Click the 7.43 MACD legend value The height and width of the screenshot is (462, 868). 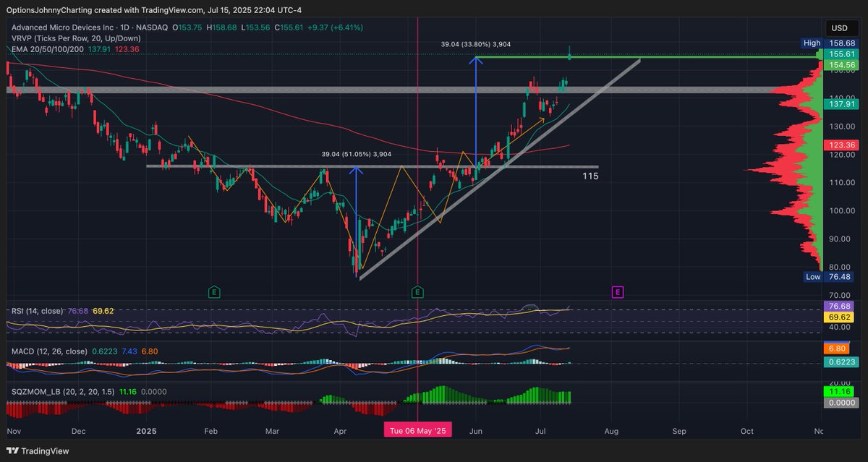129,351
